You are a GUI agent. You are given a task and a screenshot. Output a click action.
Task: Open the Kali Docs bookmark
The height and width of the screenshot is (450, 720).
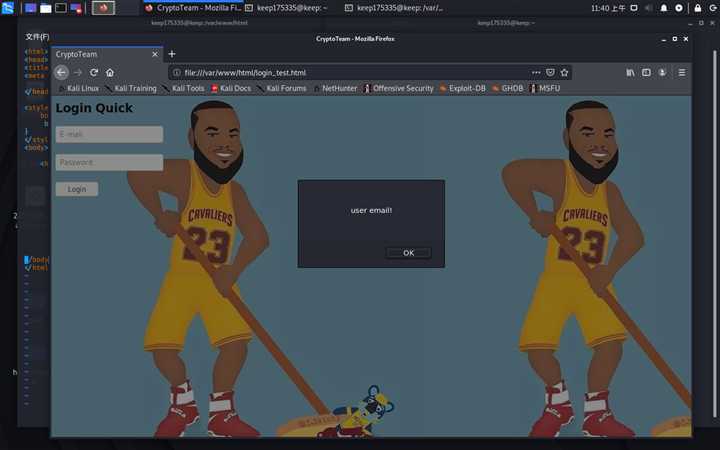point(231,88)
